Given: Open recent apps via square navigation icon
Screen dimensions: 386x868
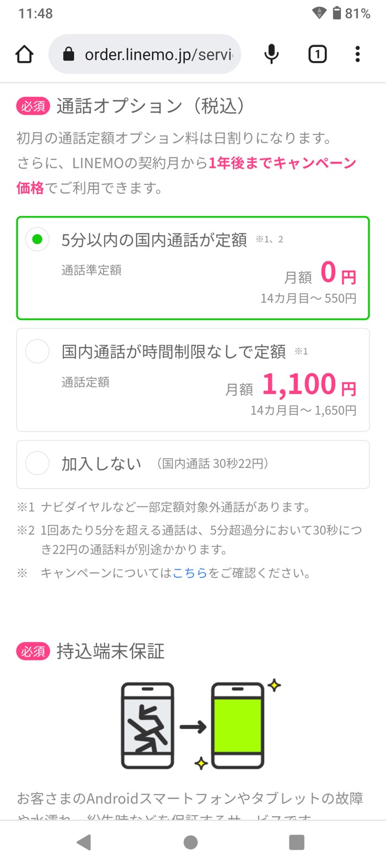Looking at the screenshot, I should 297,841.
